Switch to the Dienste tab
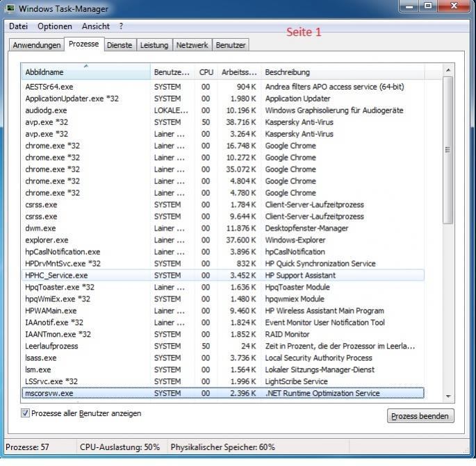Screen dimensions: 476x466 tap(120, 45)
